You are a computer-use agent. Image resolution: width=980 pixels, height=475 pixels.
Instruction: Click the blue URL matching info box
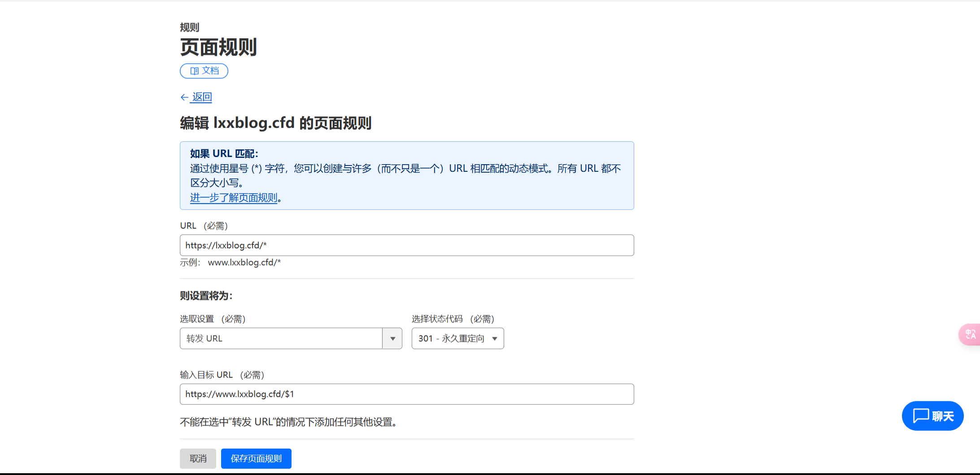point(406,175)
